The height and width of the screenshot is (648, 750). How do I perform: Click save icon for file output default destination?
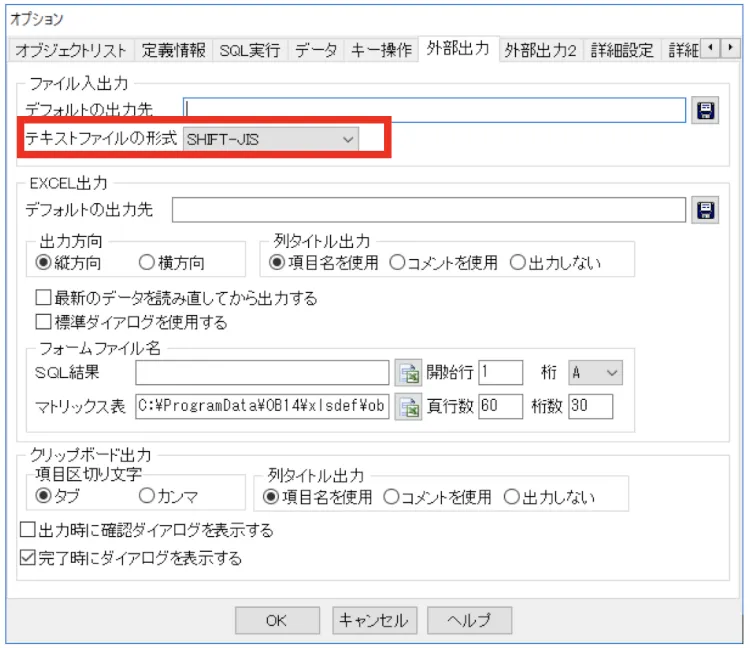click(705, 111)
